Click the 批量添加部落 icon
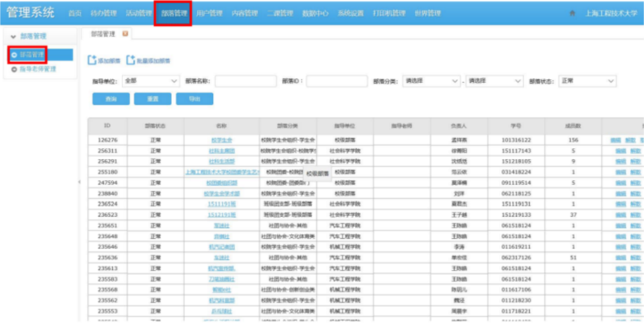This screenshot has width=644, height=330. click(x=131, y=60)
